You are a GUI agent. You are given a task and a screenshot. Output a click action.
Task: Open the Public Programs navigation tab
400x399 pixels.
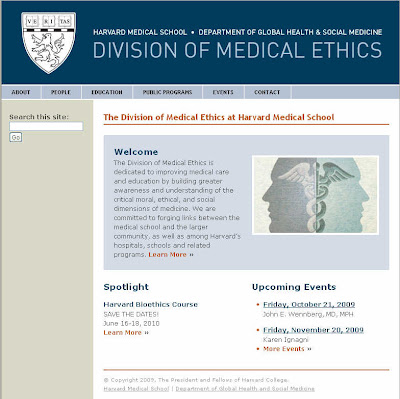point(167,92)
